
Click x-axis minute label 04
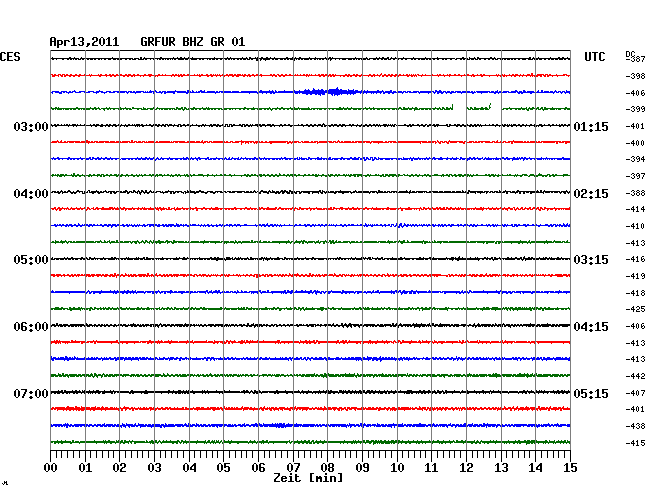(189, 468)
